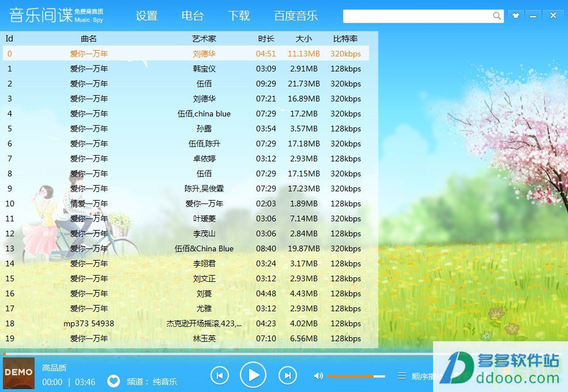Sort by the 时长 column header
The image size is (568, 392).
pyautogui.click(x=266, y=39)
